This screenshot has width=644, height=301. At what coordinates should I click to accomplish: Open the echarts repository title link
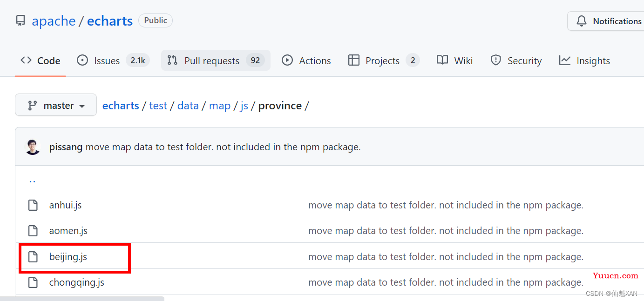[x=110, y=21]
